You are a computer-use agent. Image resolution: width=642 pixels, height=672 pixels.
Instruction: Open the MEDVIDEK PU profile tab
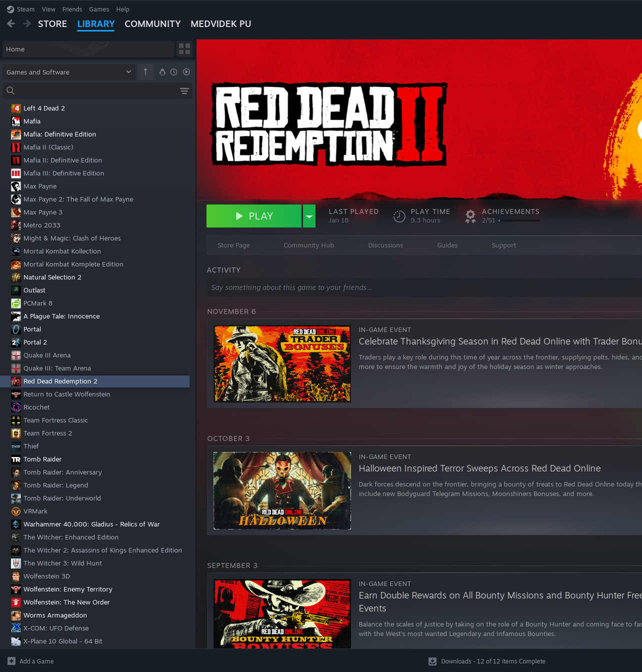[x=220, y=24]
